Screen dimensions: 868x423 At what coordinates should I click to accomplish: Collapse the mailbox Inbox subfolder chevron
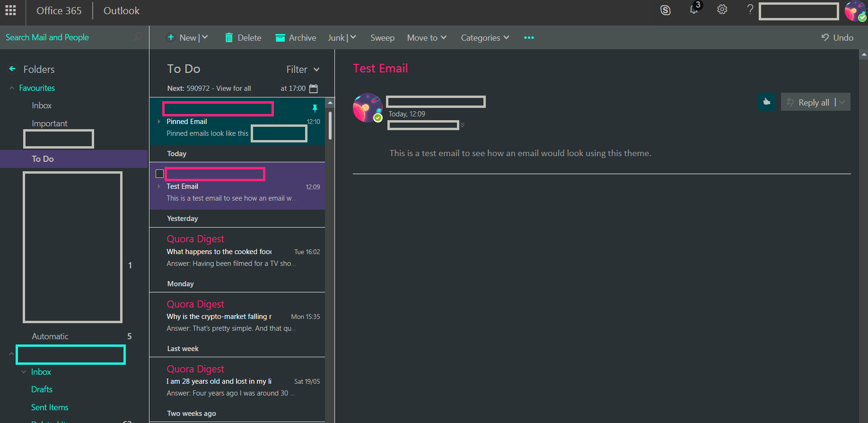(24, 372)
